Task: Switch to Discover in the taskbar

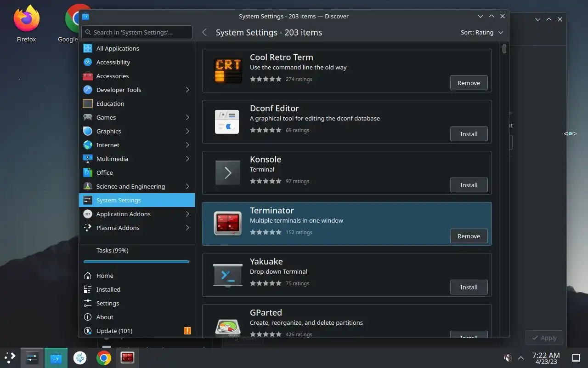Action: [x=56, y=358]
